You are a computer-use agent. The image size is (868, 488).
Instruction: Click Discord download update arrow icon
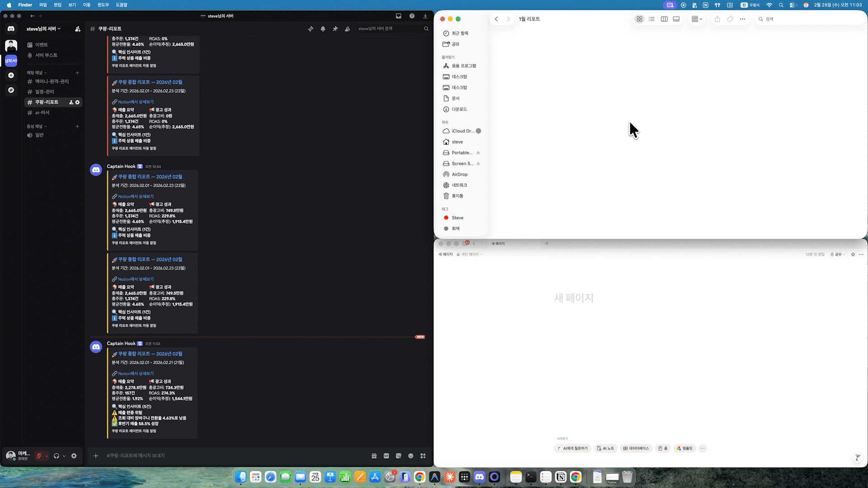pos(425,16)
